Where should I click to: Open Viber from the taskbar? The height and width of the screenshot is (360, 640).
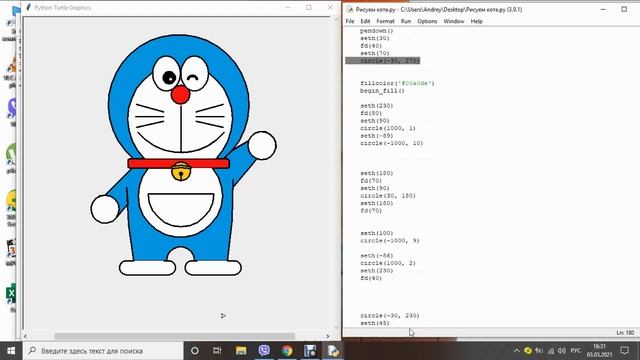click(x=264, y=350)
